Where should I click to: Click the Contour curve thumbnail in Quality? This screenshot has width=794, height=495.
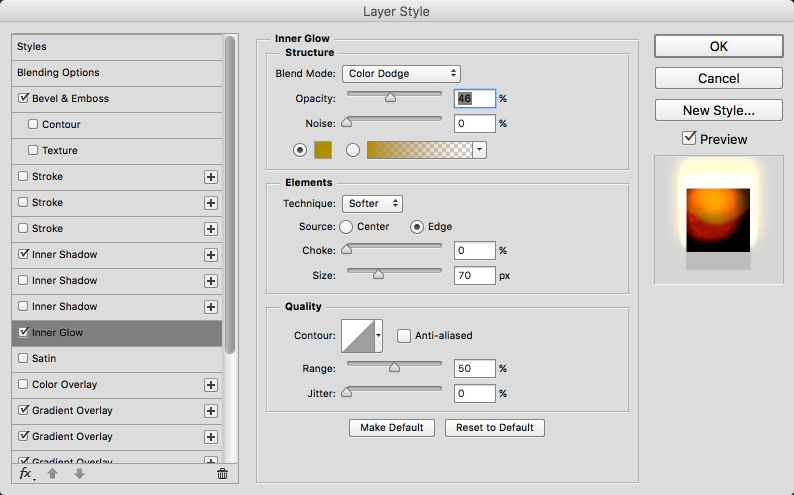click(357, 336)
